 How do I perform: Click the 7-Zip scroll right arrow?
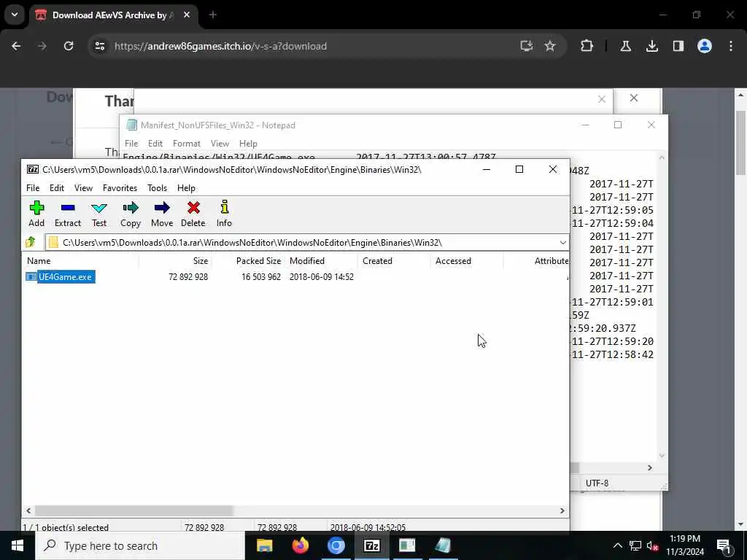(562, 510)
